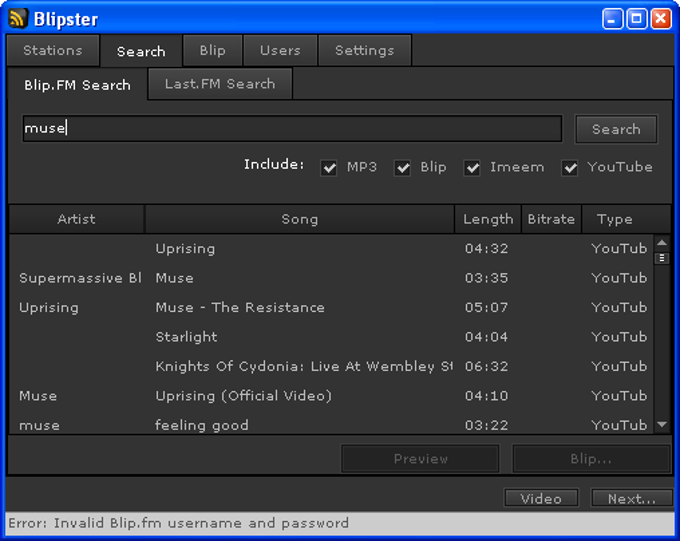
Task: Select the Search tab
Action: (141, 51)
